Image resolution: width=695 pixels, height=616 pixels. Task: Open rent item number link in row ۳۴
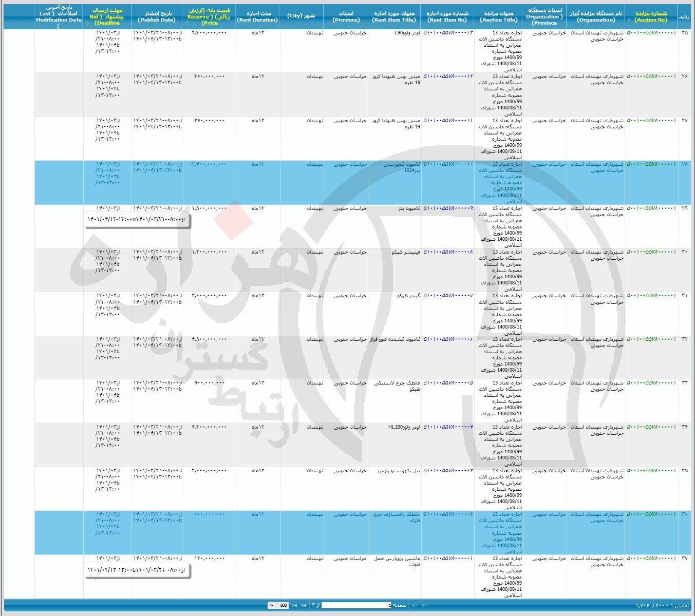(448, 427)
